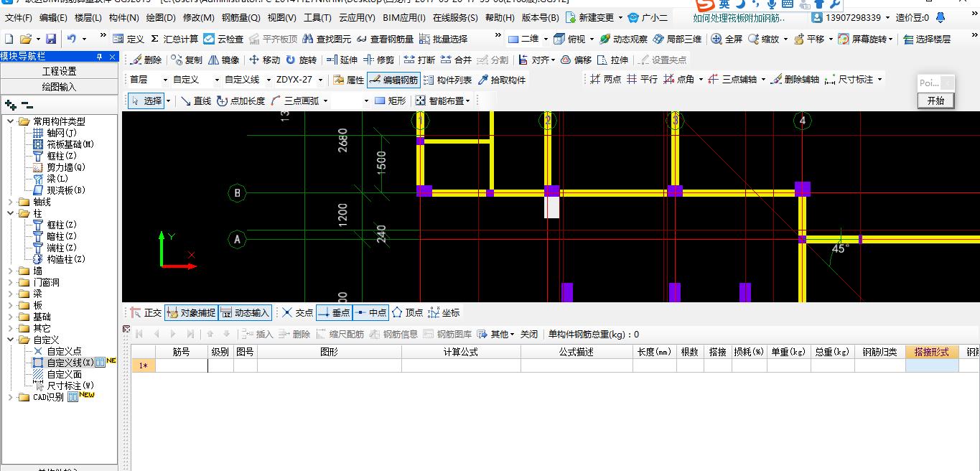Click 拾取构件 pick component tool
This screenshot has height=471, width=980.
coord(501,80)
